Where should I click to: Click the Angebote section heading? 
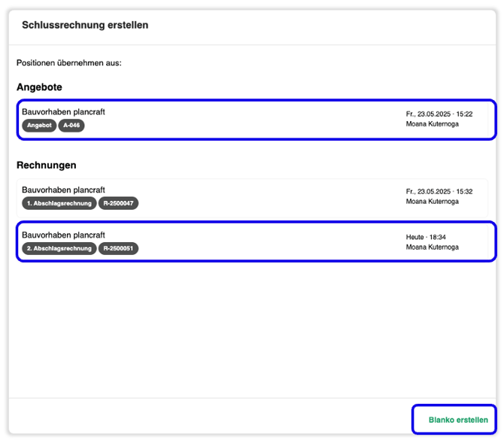tap(39, 87)
